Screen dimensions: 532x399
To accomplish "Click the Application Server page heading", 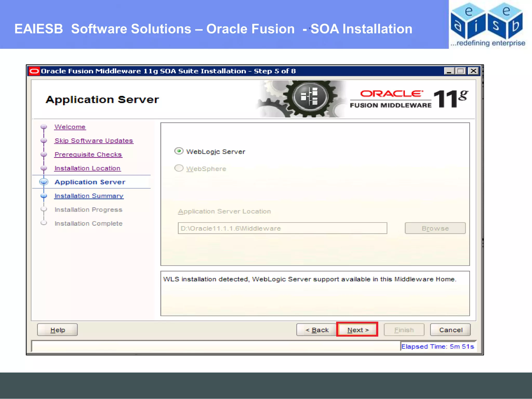I will (x=102, y=99).
